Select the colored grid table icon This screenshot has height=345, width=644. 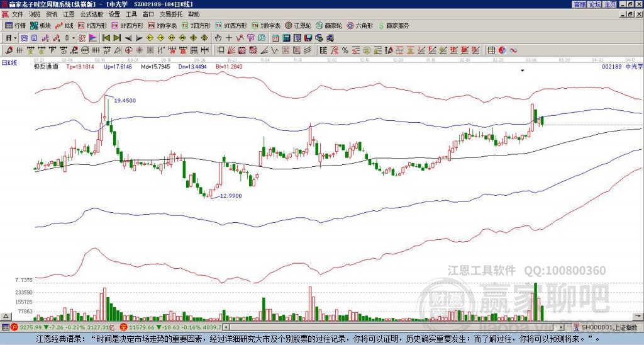[491, 50]
